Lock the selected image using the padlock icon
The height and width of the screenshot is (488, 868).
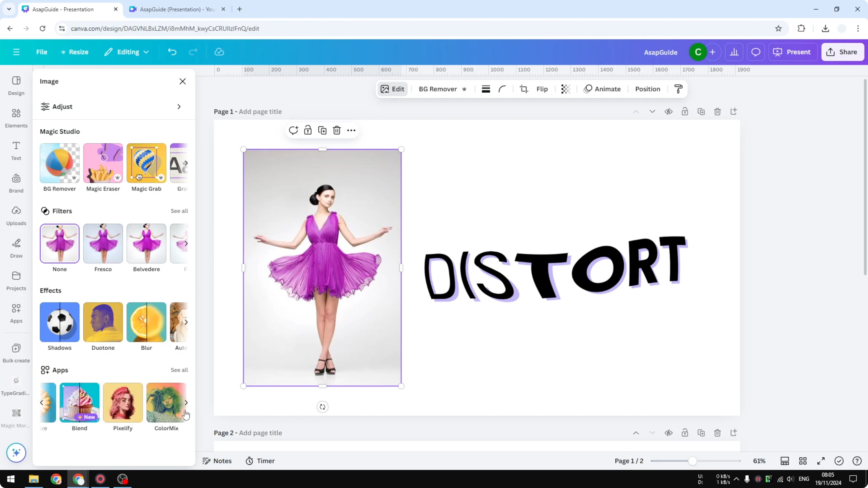[x=308, y=130]
